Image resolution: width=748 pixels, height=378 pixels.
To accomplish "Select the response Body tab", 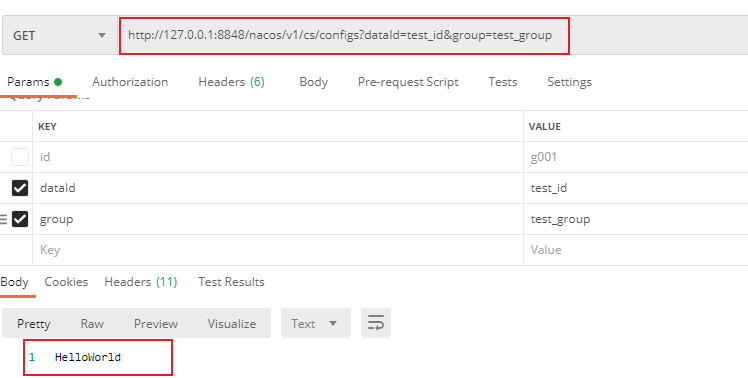I will (14, 282).
